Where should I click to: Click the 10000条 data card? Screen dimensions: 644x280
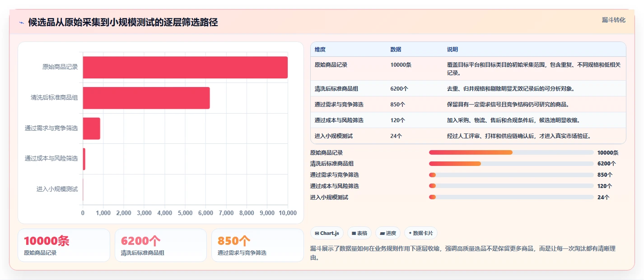pos(64,245)
